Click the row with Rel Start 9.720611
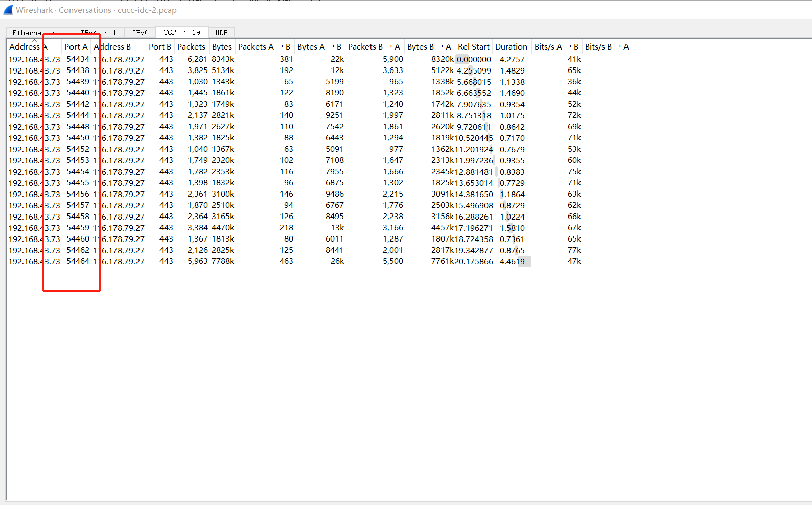 [x=474, y=127]
